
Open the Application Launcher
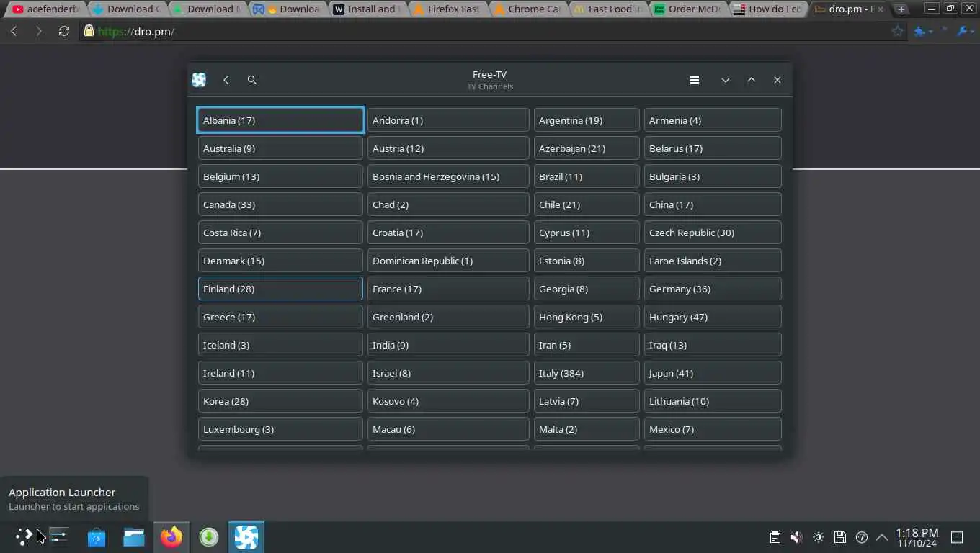coord(24,536)
